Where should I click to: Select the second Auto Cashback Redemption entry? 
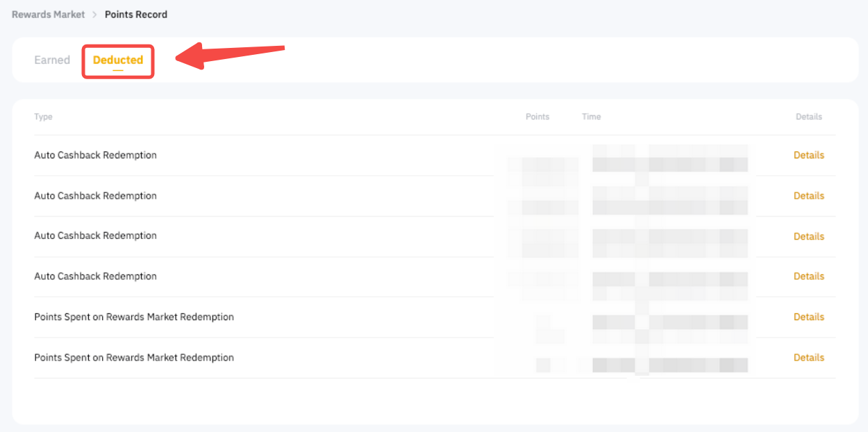(x=95, y=196)
